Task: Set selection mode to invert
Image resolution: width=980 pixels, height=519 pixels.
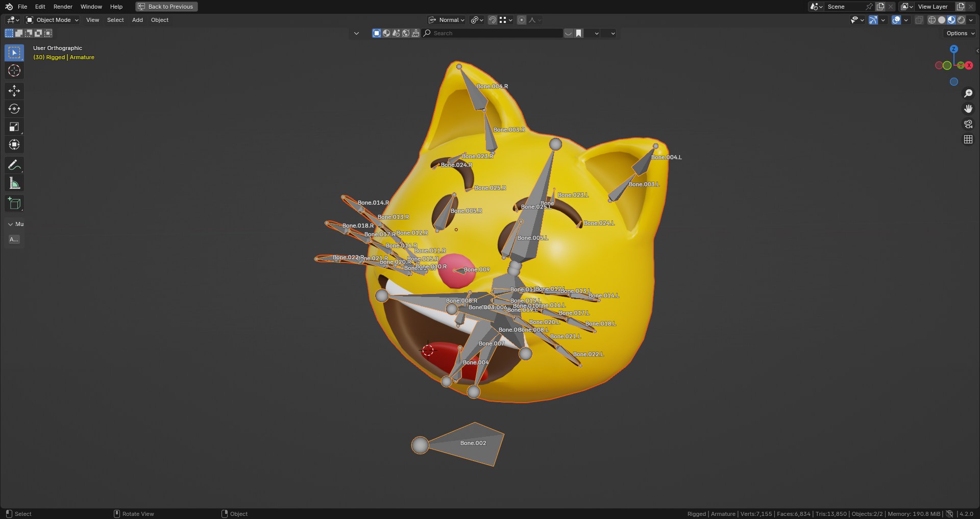Action: click(38, 33)
